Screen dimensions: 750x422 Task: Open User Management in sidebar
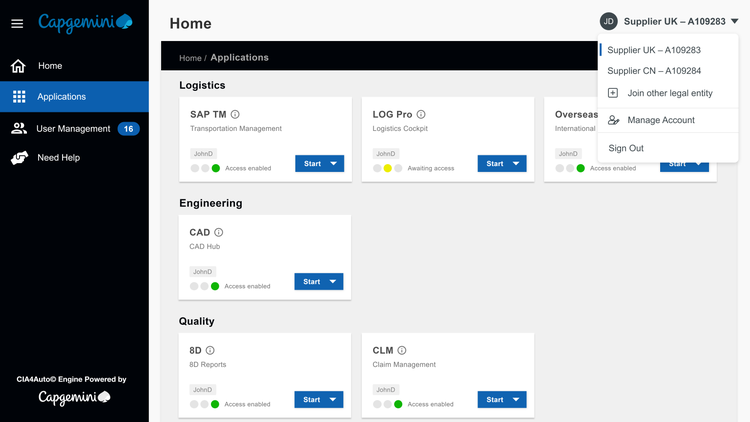74,129
